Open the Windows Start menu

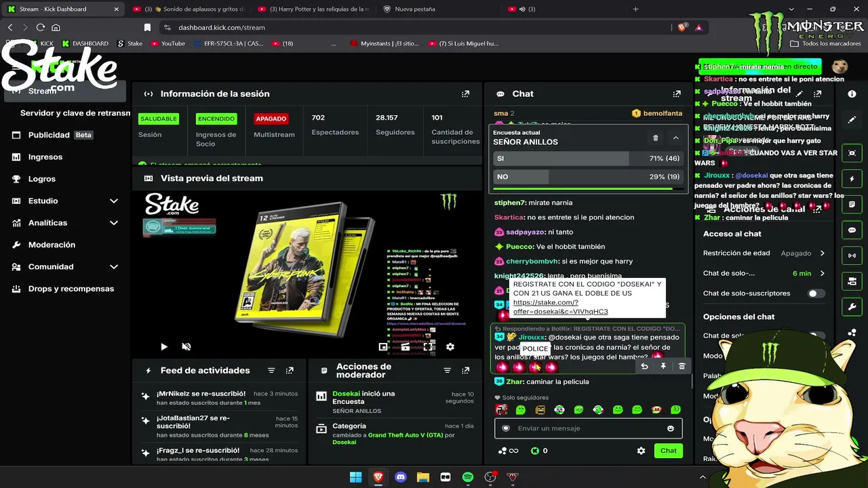[356, 477]
